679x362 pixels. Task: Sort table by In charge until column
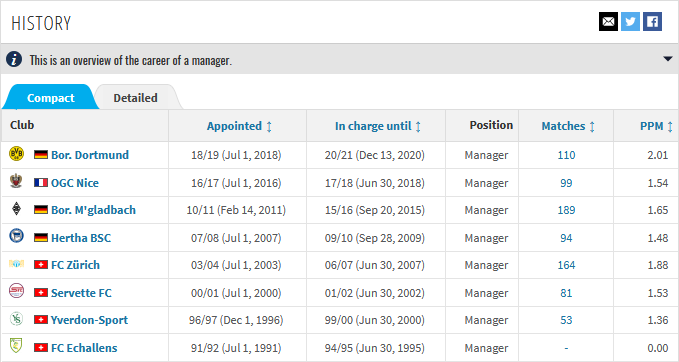click(x=378, y=126)
